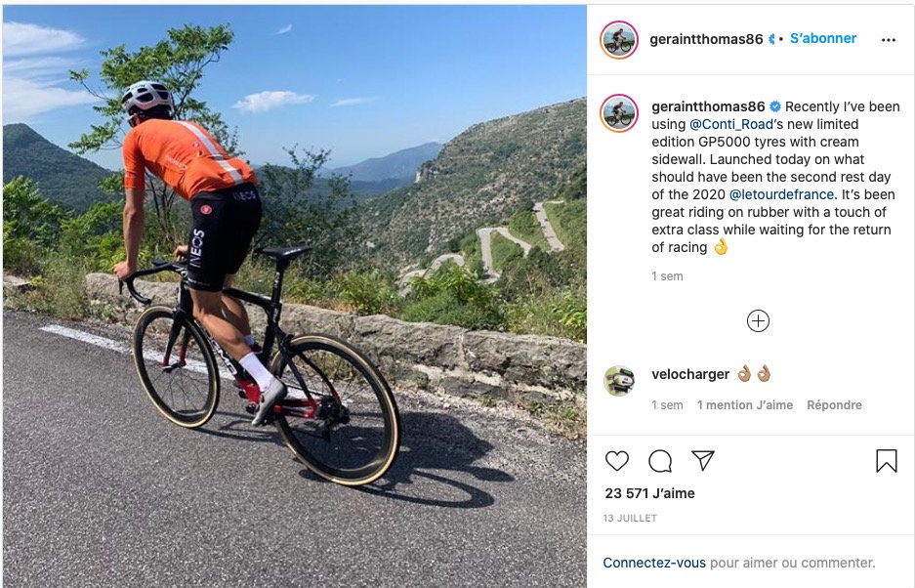Share the post via paper plane icon
Viewport: 915px width, 588px height.
[703, 461]
